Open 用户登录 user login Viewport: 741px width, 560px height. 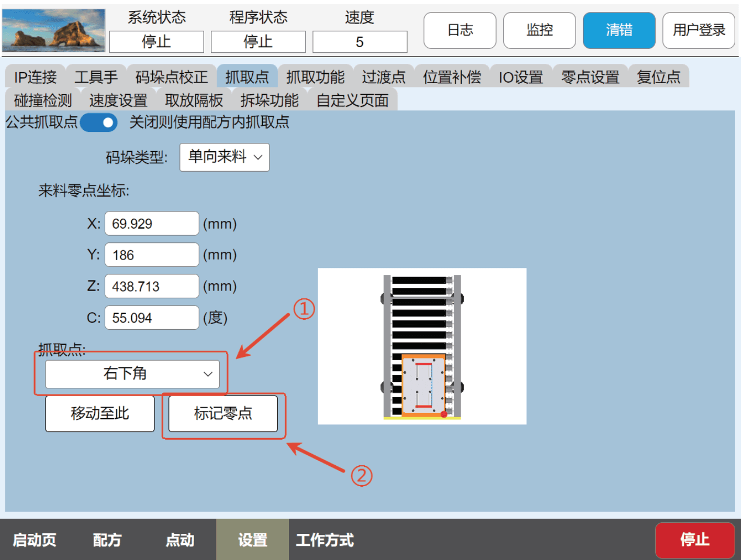pyautogui.click(x=699, y=30)
